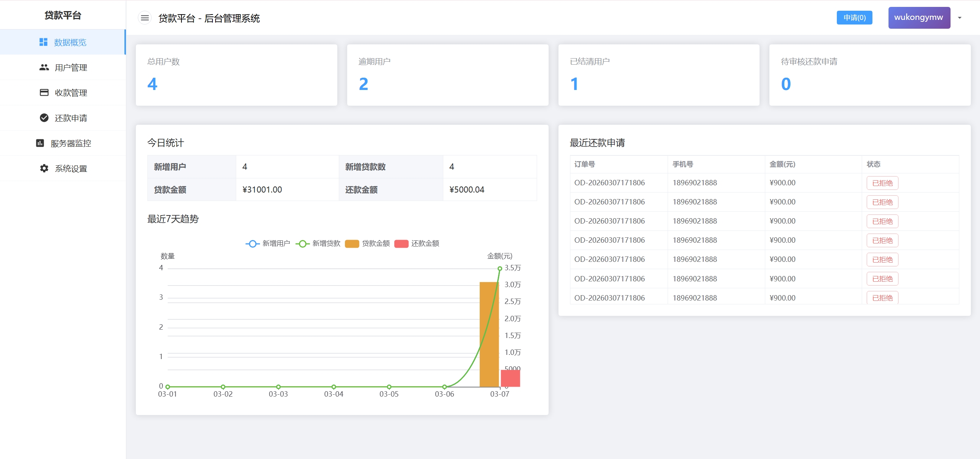Click first 已拒绝 status tag in table
Viewport: 980px width, 459px height.
tap(882, 183)
